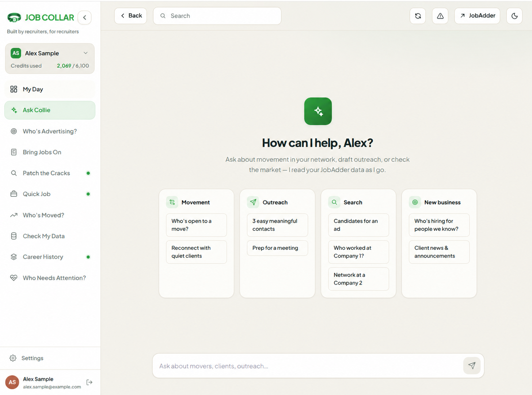Viewport: 532px width, 395px height.
Task: Pick "Who worked at Company 1?" prompt
Action: (x=358, y=252)
